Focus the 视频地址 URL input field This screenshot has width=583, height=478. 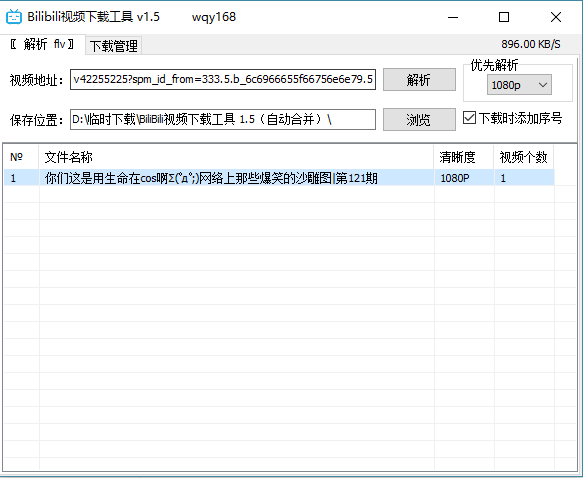pos(223,80)
